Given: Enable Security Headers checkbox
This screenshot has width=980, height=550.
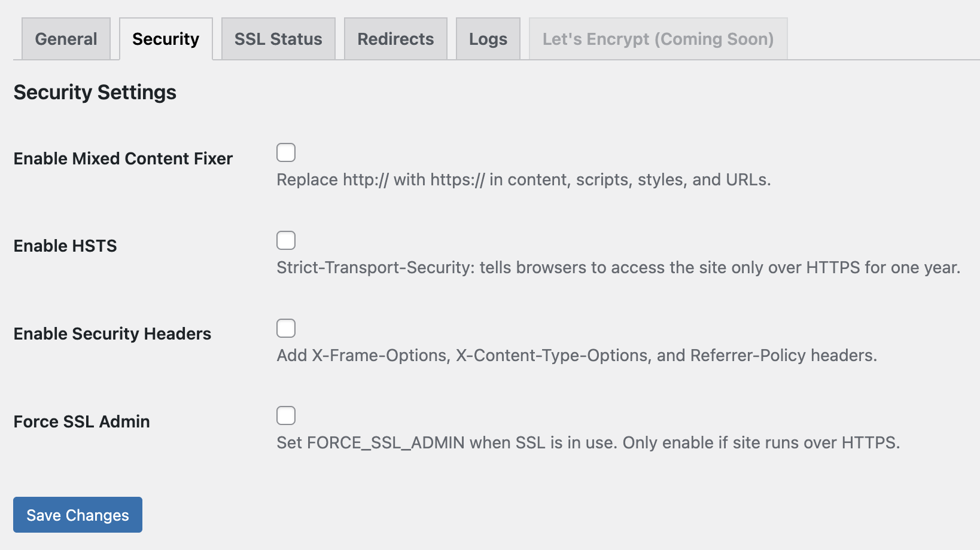Looking at the screenshot, I should click(x=286, y=328).
